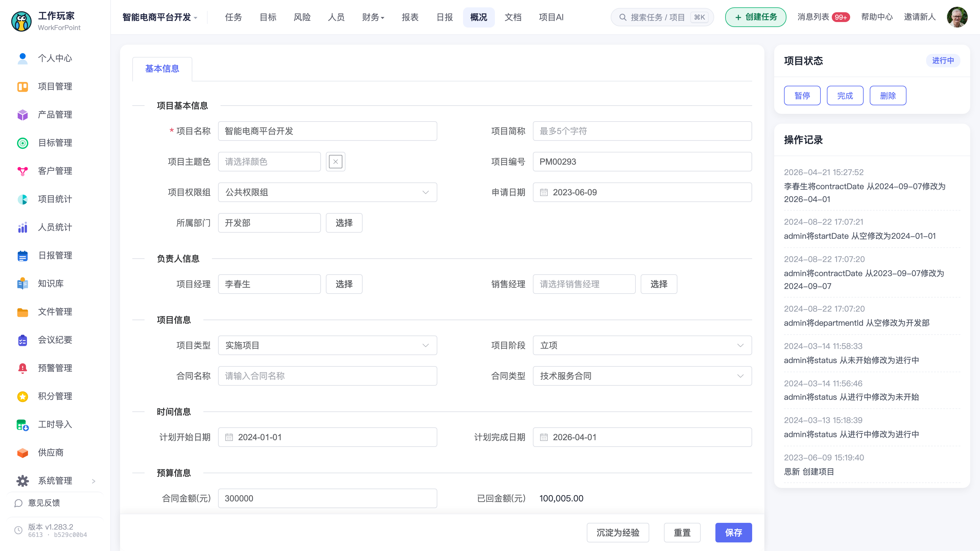Click the 沉淀为经验 button

617,532
